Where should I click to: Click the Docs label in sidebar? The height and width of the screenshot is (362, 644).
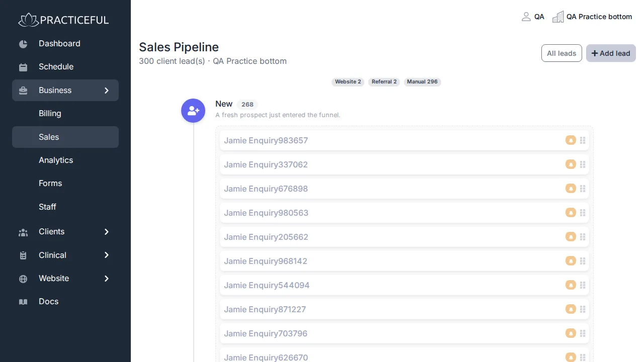[x=49, y=302]
